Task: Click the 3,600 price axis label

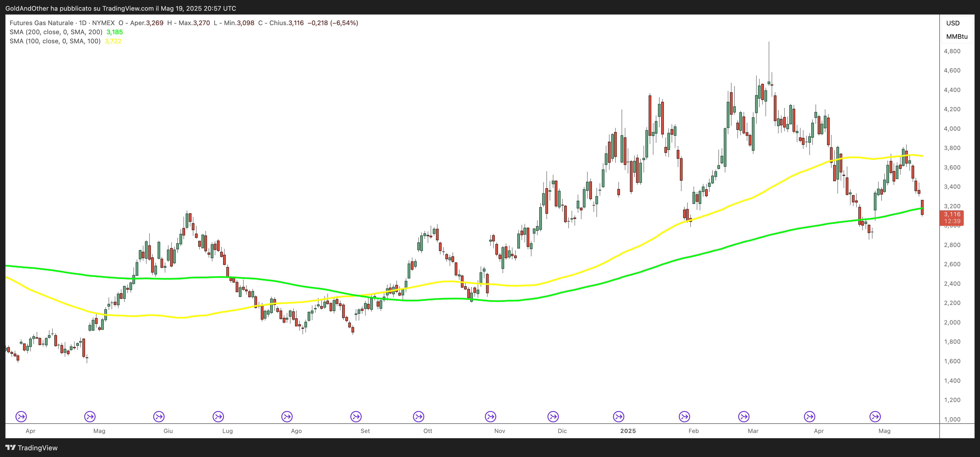Action: 952,167
